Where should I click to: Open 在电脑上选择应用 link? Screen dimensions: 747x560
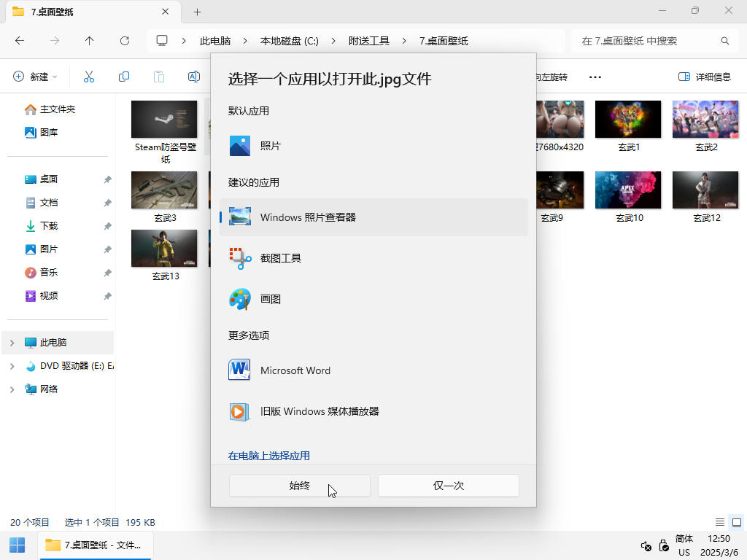268,454
